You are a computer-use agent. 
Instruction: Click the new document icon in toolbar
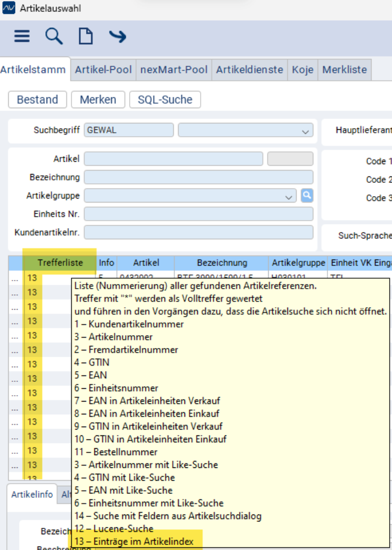pos(85,37)
